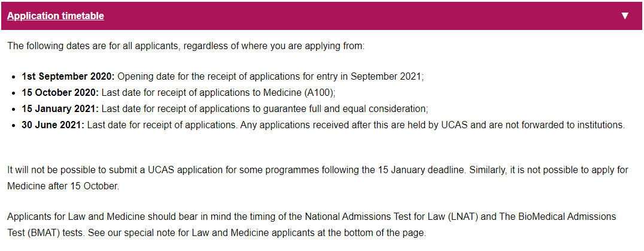Viewport: 644px width, 251px height.
Task: Click the bullet point before 15 October 2020
Action: (14, 93)
